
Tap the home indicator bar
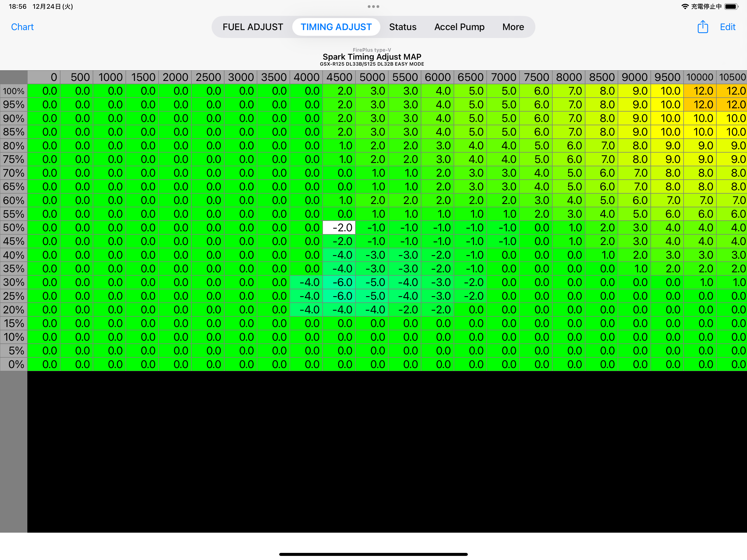coord(373,554)
